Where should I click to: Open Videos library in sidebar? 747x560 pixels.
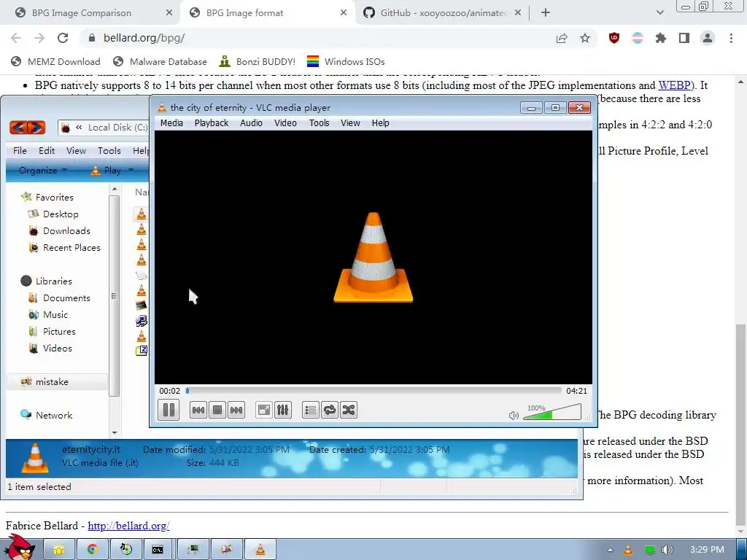(50, 348)
